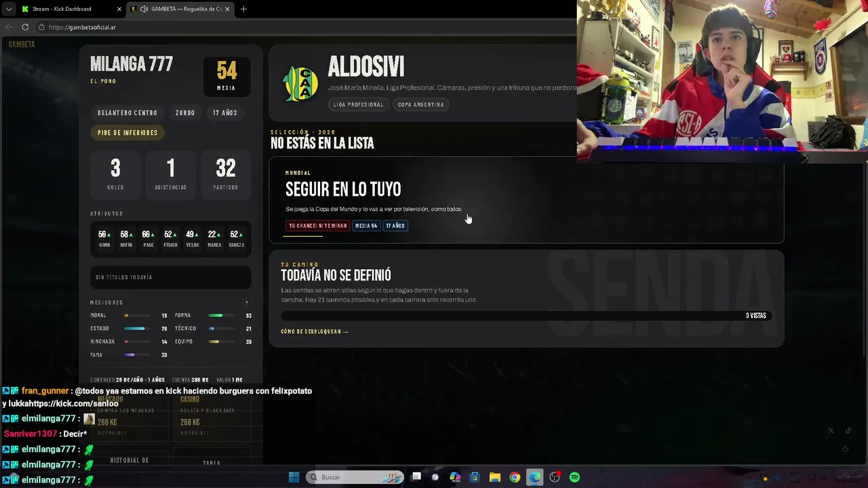Image resolution: width=868 pixels, height=488 pixels.
Task: Click the GAMBETA logo in the header
Action: click(22, 44)
